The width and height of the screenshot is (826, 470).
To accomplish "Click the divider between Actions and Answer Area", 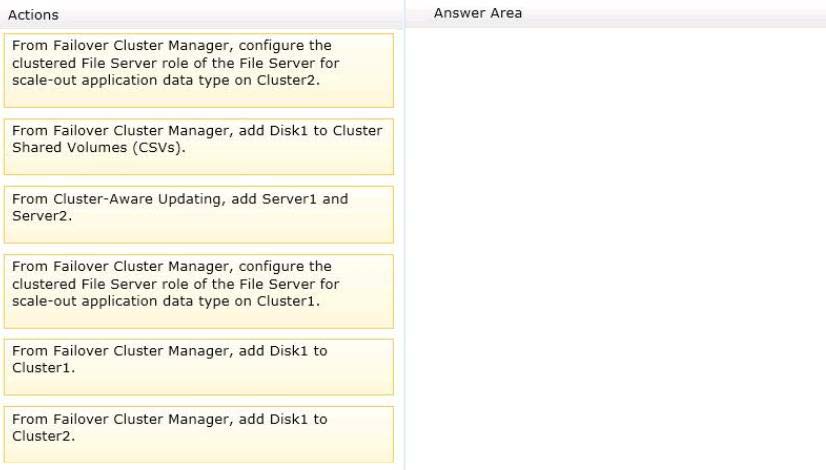I will pyautogui.click(x=405, y=235).
